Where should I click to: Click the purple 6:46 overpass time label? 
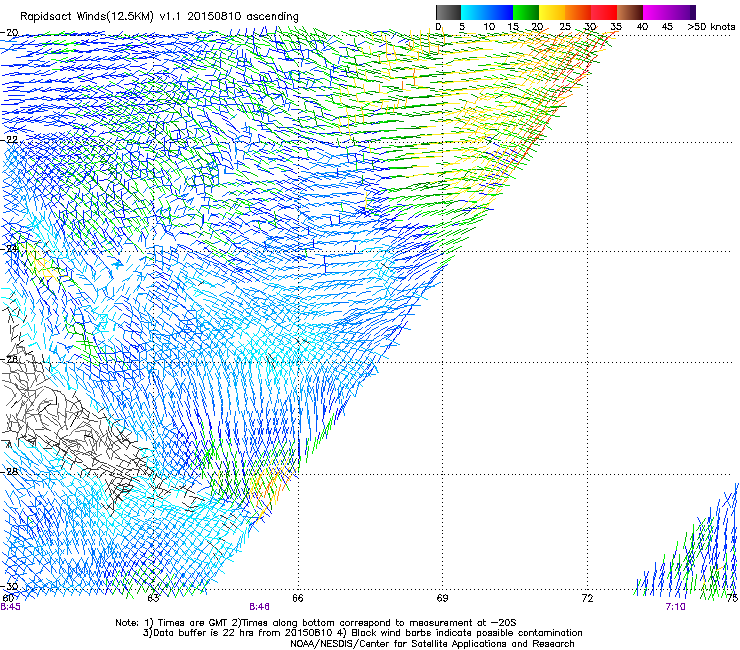pyautogui.click(x=260, y=607)
